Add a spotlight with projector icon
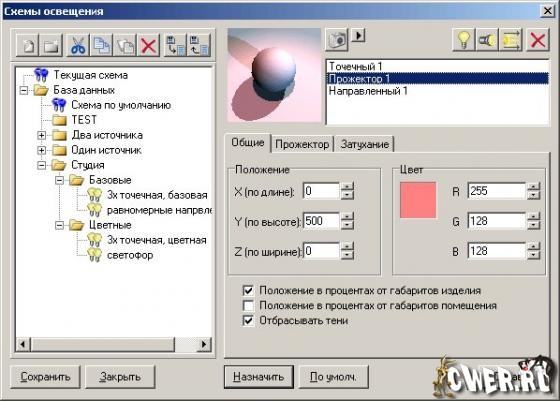 pyautogui.click(x=487, y=40)
